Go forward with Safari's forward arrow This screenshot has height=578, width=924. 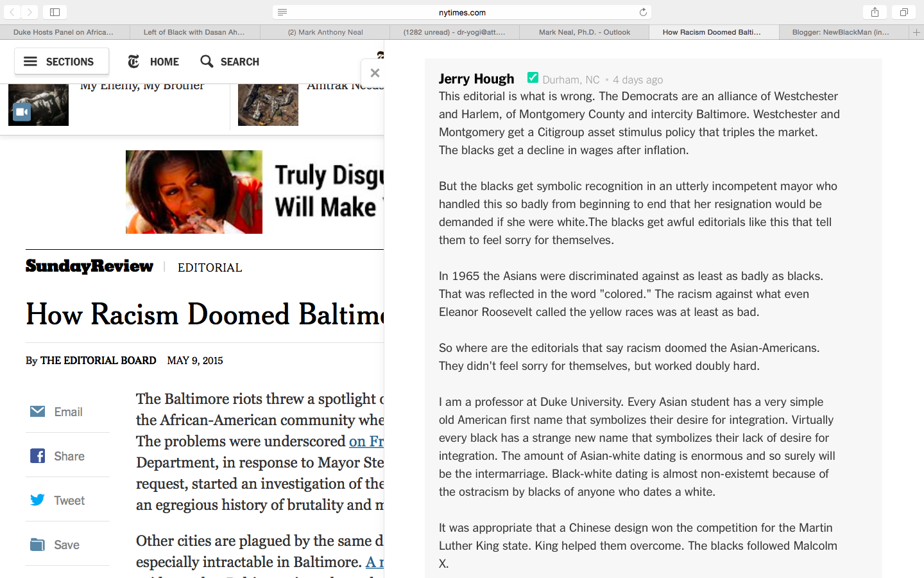click(x=30, y=12)
